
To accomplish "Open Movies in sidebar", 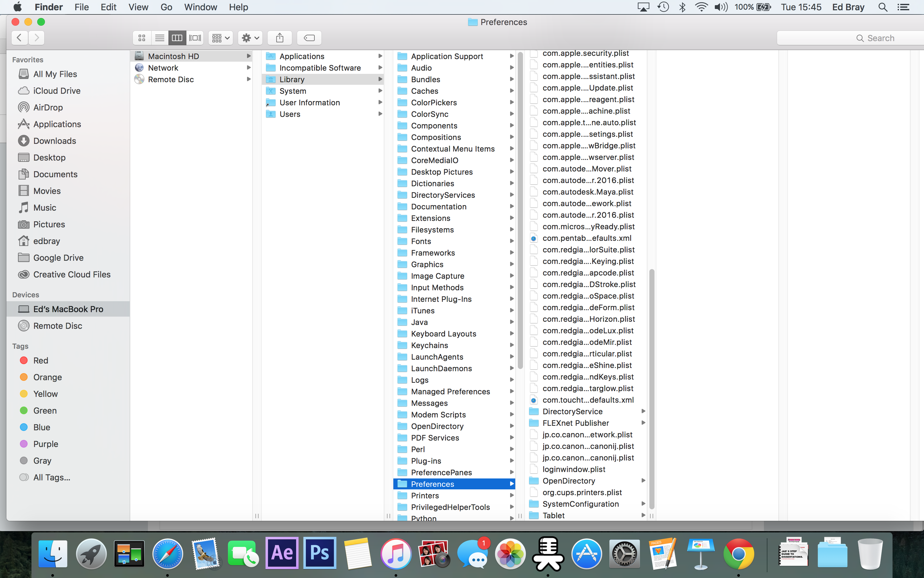I will [x=68, y=191].
